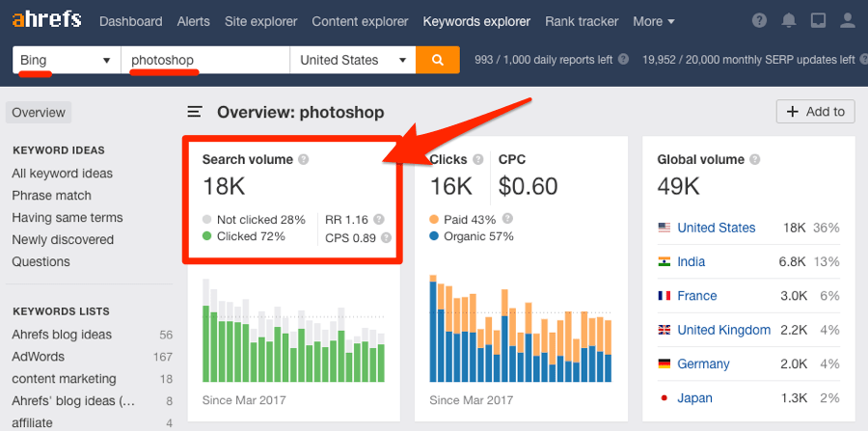
Task: Open Alerts in top navigation
Action: click(x=193, y=21)
